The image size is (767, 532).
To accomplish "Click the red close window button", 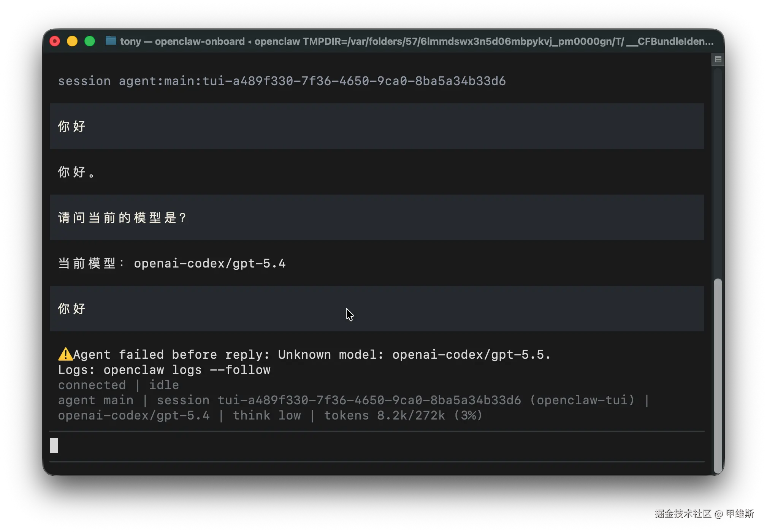I will click(55, 41).
